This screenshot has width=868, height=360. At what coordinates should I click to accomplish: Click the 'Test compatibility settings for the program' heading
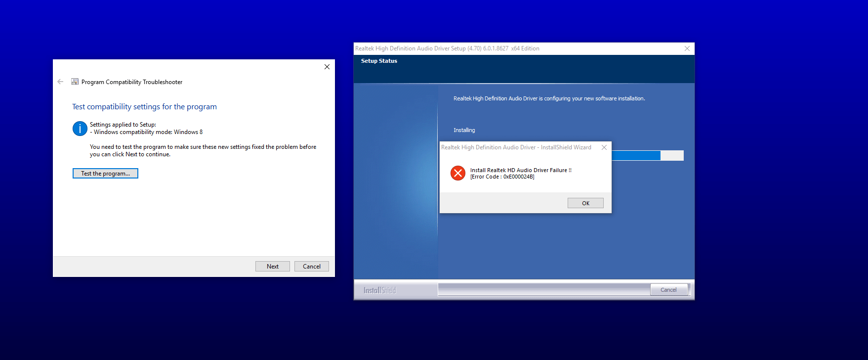click(x=144, y=107)
